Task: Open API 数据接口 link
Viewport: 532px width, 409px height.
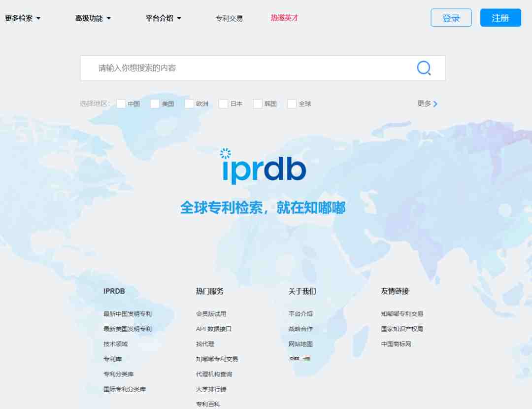Action: tap(214, 329)
